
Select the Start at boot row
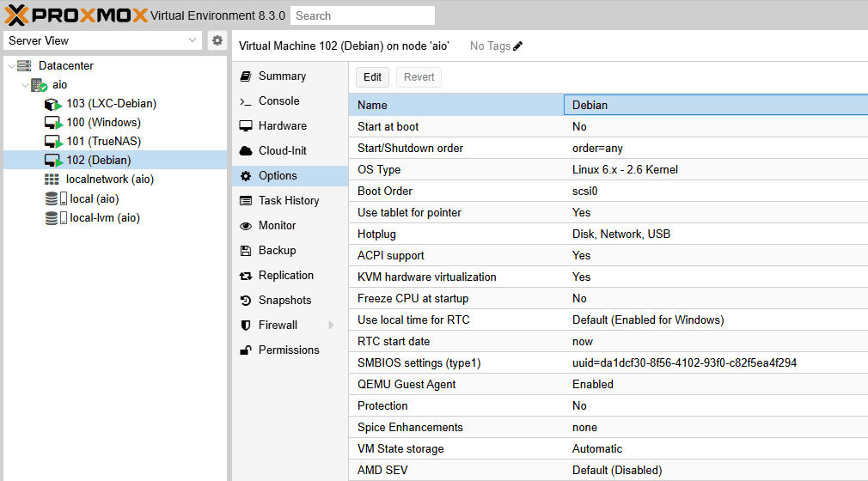point(608,126)
